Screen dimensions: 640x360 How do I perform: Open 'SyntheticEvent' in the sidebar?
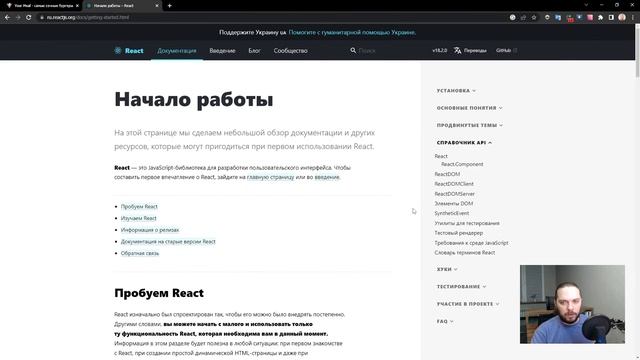pyautogui.click(x=451, y=213)
